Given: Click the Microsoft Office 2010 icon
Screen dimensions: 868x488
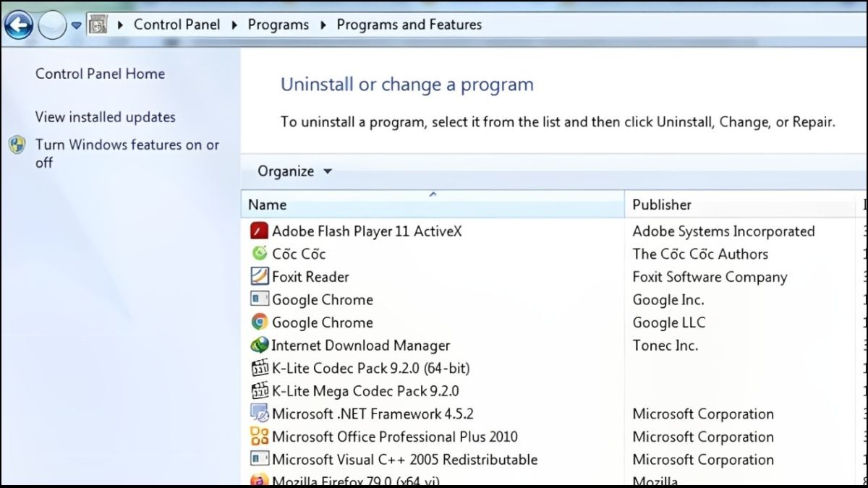Looking at the screenshot, I should pyautogui.click(x=259, y=437).
